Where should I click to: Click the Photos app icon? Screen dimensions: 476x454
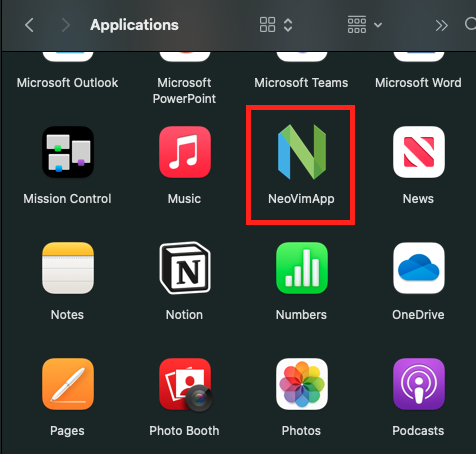click(302, 384)
